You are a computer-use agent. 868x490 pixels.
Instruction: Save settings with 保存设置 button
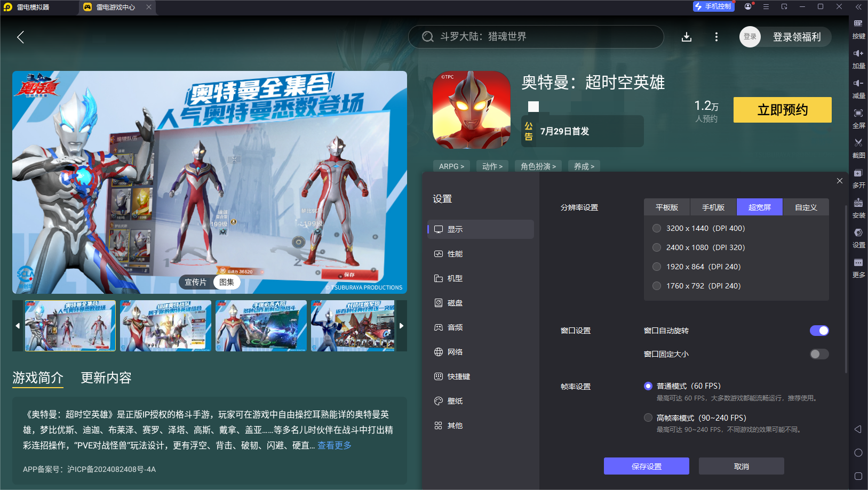coord(646,465)
